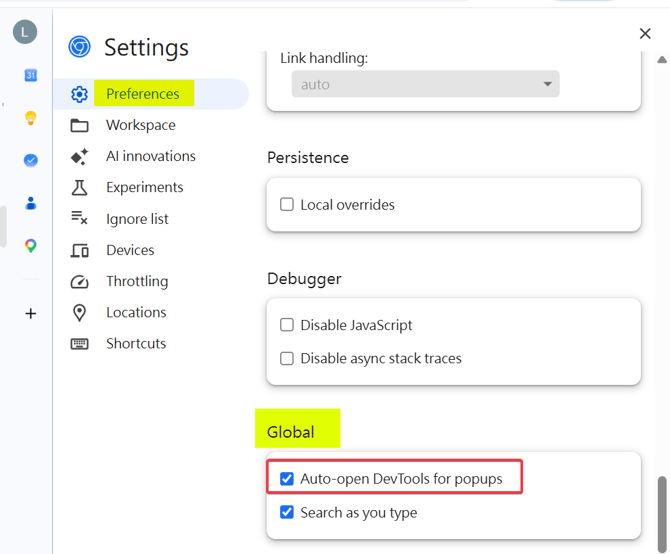Image resolution: width=670 pixels, height=554 pixels.
Task: Open Google Tasks checkmark icon
Action: pyautogui.click(x=30, y=160)
